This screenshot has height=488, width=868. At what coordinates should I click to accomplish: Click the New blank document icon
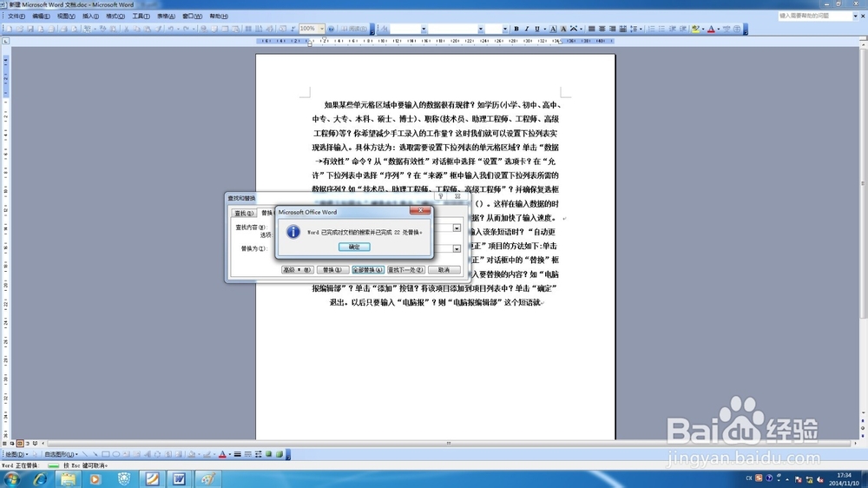pyautogui.click(x=10, y=29)
